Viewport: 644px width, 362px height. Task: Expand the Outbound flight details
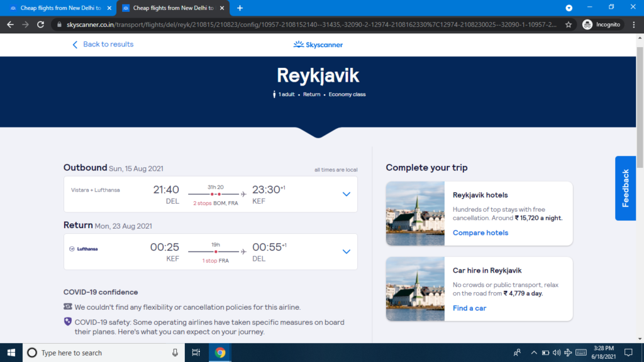347,194
